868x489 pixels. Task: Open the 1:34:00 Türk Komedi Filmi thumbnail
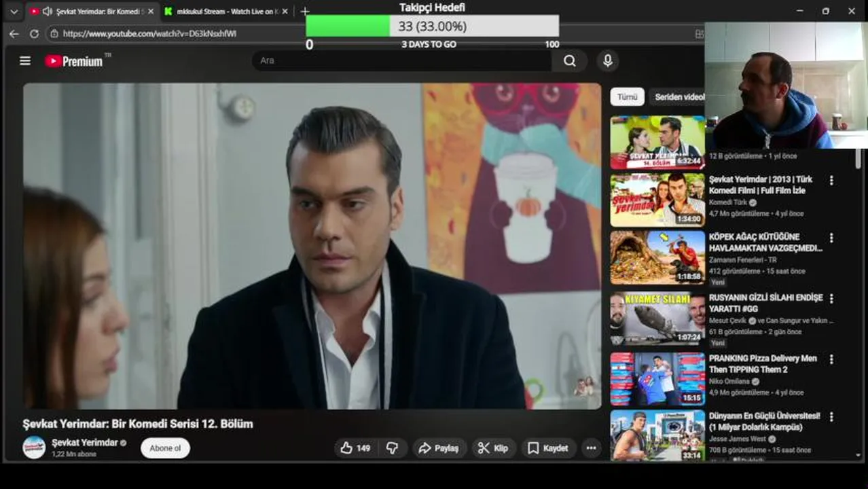click(x=657, y=200)
